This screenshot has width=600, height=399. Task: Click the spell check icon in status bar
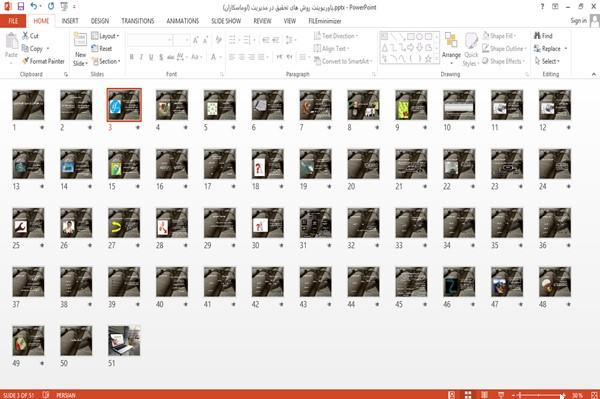coord(46,395)
